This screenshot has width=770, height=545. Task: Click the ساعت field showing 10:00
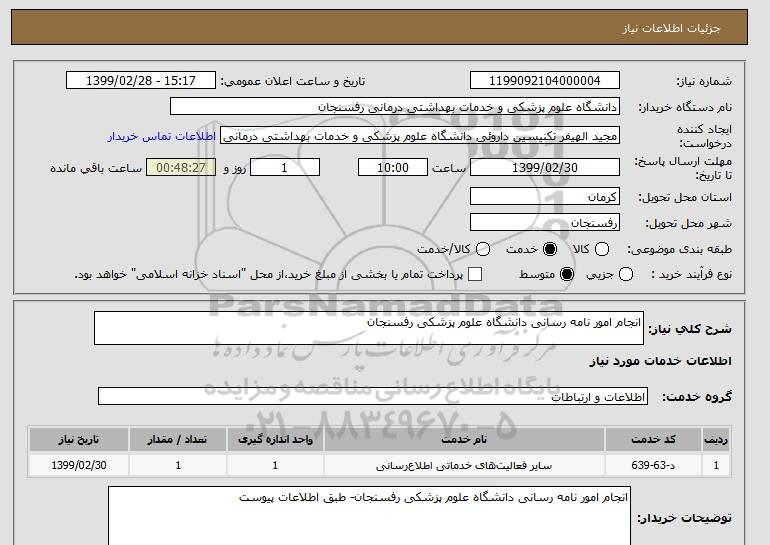point(393,167)
